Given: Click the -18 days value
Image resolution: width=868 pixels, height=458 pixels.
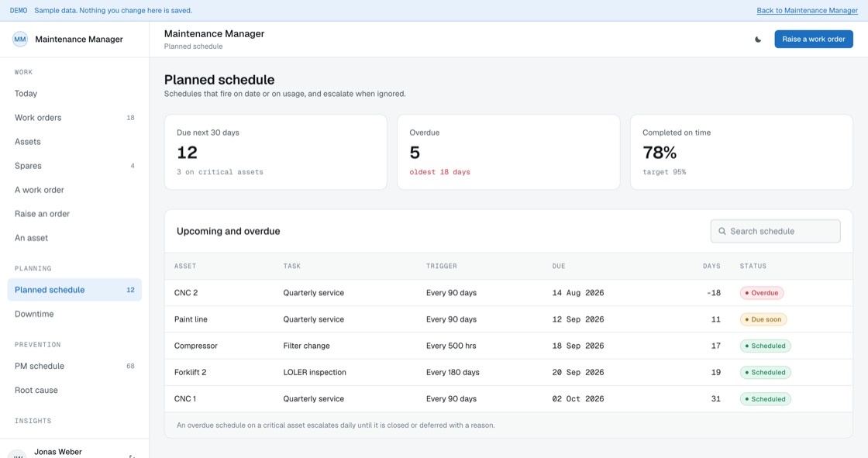Looking at the screenshot, I should coord(714,293).
